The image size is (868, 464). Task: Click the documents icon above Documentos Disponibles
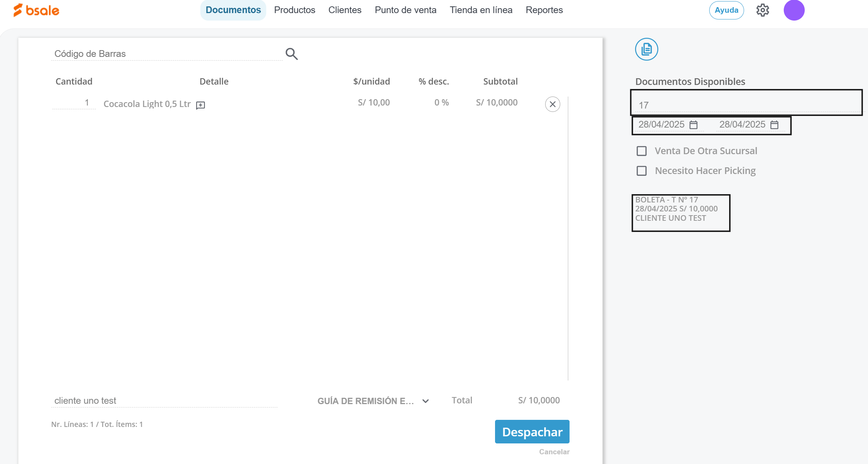tap(646, 49)
